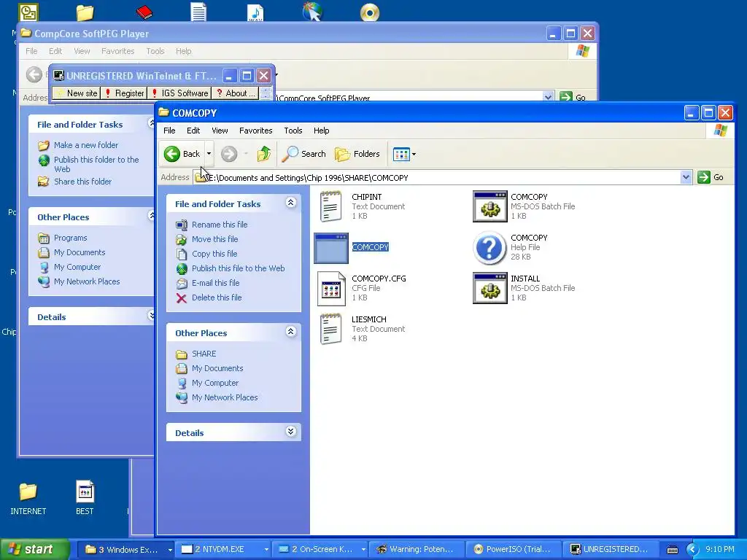Click the disc icon on desktop top row
This screenshot has height=560, width=747.
click(x=370, y=12)
